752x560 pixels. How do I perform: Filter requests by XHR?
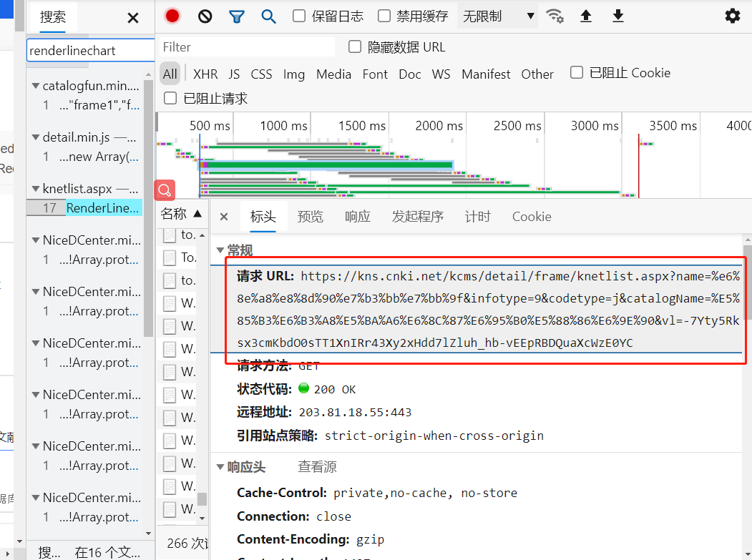tap(205, 74)
